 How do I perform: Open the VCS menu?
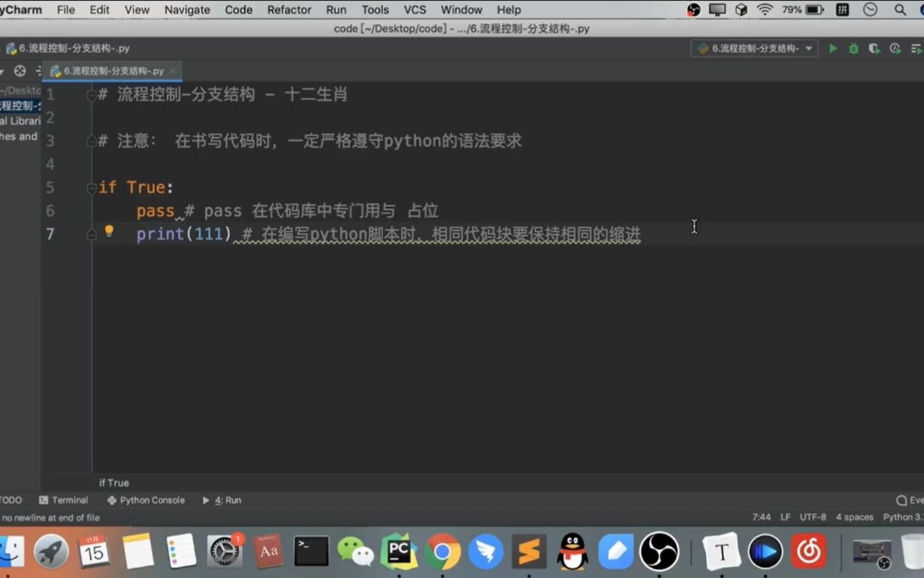tap(415, 10)
